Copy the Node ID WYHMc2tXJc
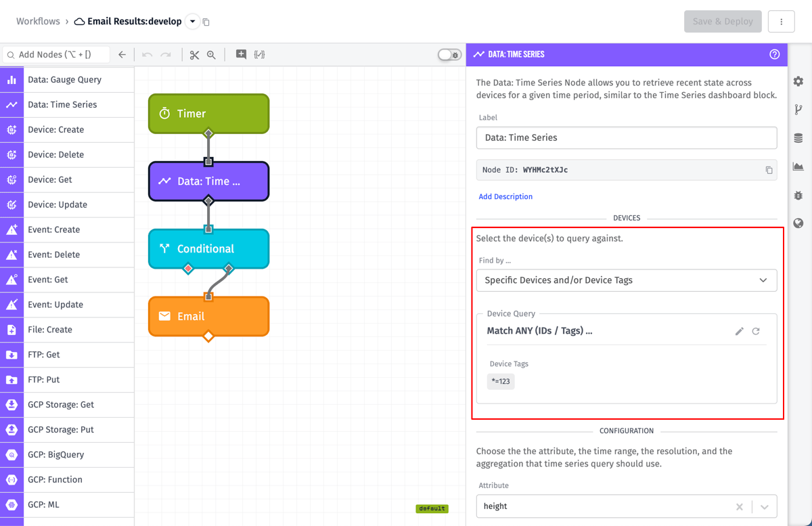The height and width of the screenshot is (526, 812). coord(769,170)
